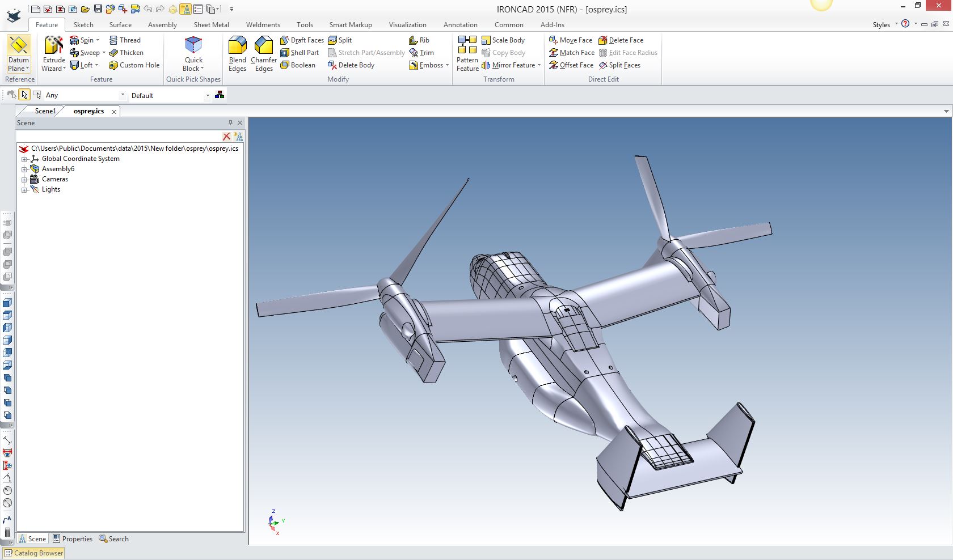Open the Sheet Metal ribbon tab
This screenshot has height=560, width=953.
(x=211, y=25)
